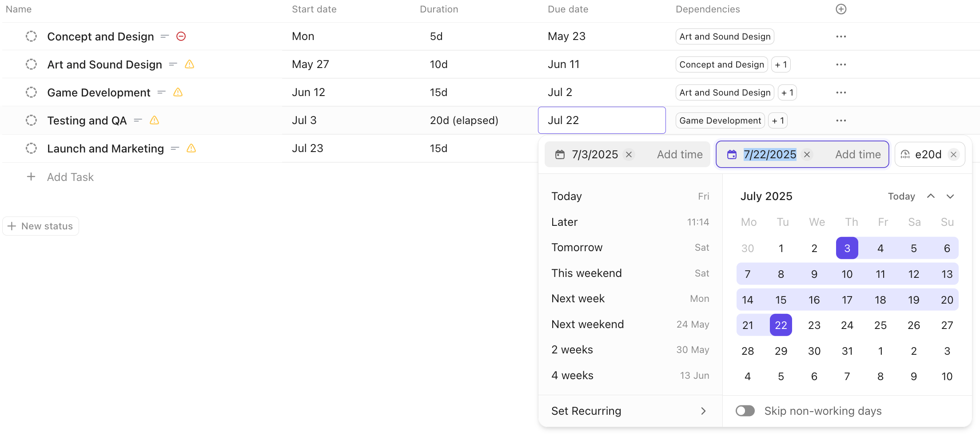This screenshot has height=441, width=980.
Task: Select the 2 weeks quick date option
Action: pos(630,350)
